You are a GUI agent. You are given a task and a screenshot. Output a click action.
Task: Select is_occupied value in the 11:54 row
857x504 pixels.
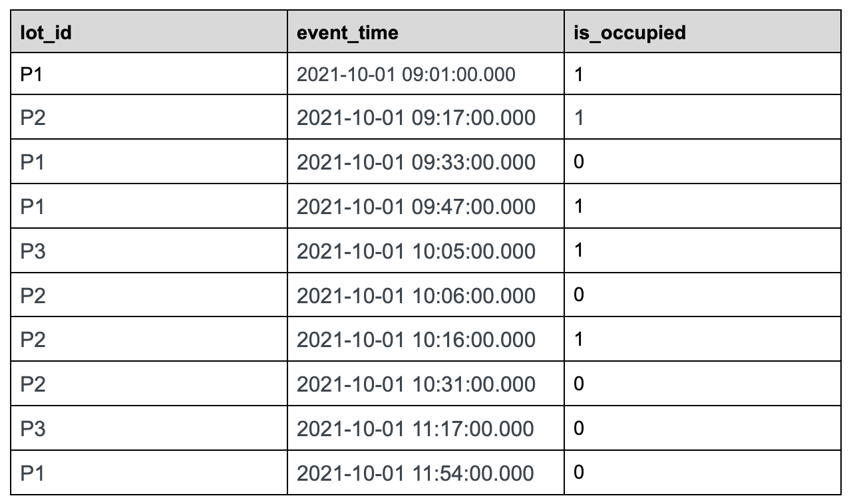click(579, 473)
